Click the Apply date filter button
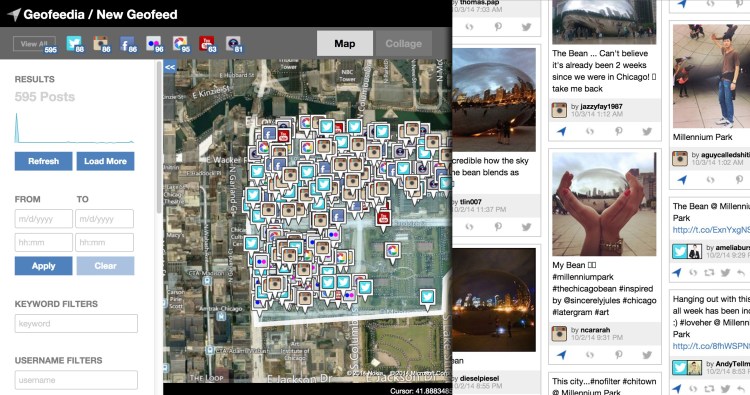Viewport: 750px width, 395px height. point(44,266)
